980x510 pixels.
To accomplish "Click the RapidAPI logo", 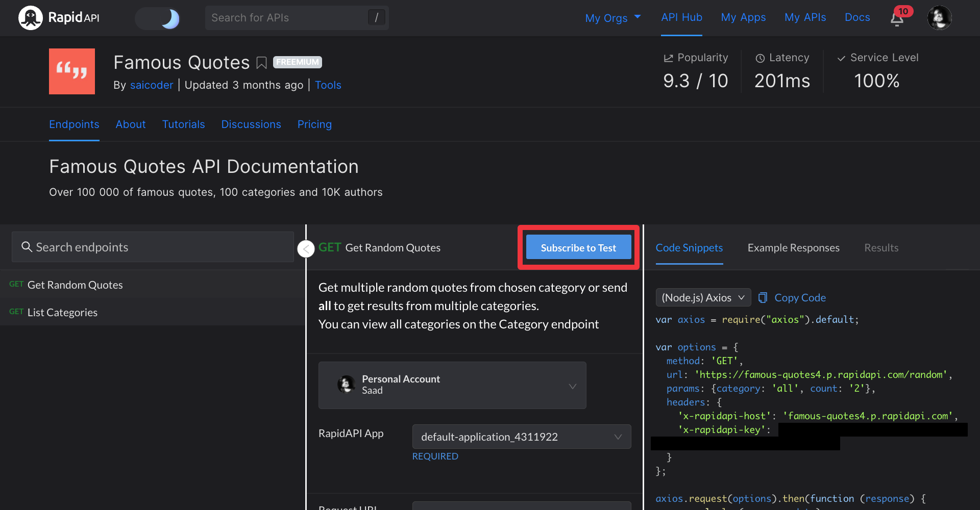I will tap(59, 18).
